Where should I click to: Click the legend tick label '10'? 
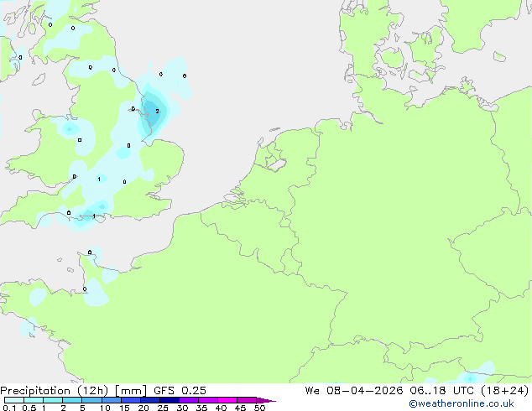pos(105,408)
